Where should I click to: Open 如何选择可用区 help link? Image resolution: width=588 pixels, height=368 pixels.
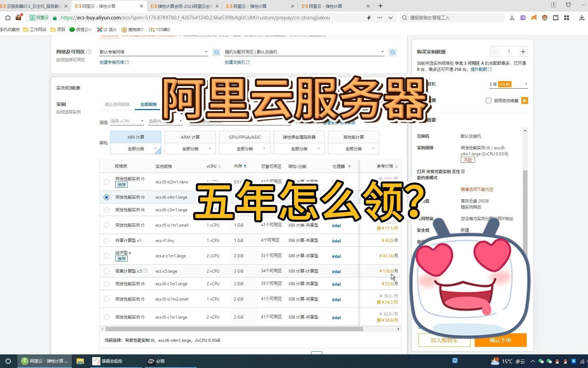pos(70,60)
